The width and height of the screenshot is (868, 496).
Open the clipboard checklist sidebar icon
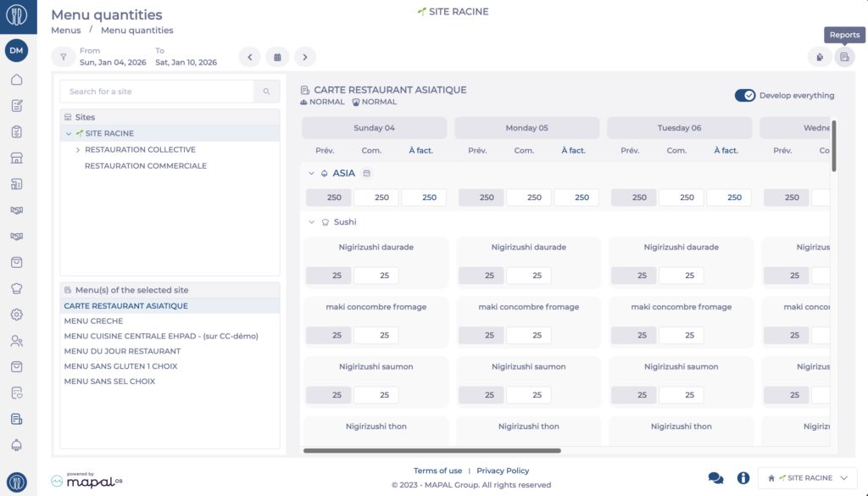point(17,131)
